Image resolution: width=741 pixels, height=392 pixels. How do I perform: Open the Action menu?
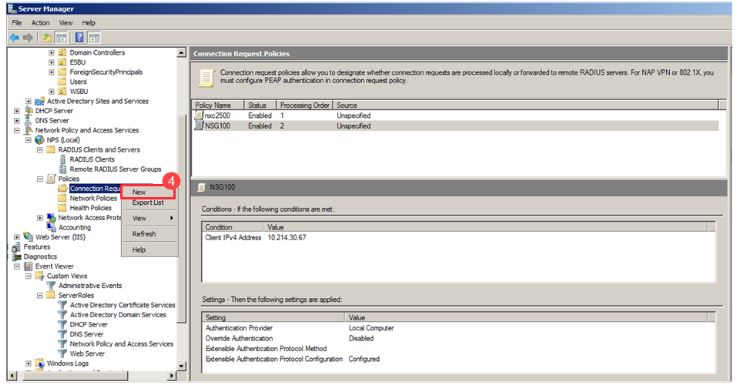[41, 23]
